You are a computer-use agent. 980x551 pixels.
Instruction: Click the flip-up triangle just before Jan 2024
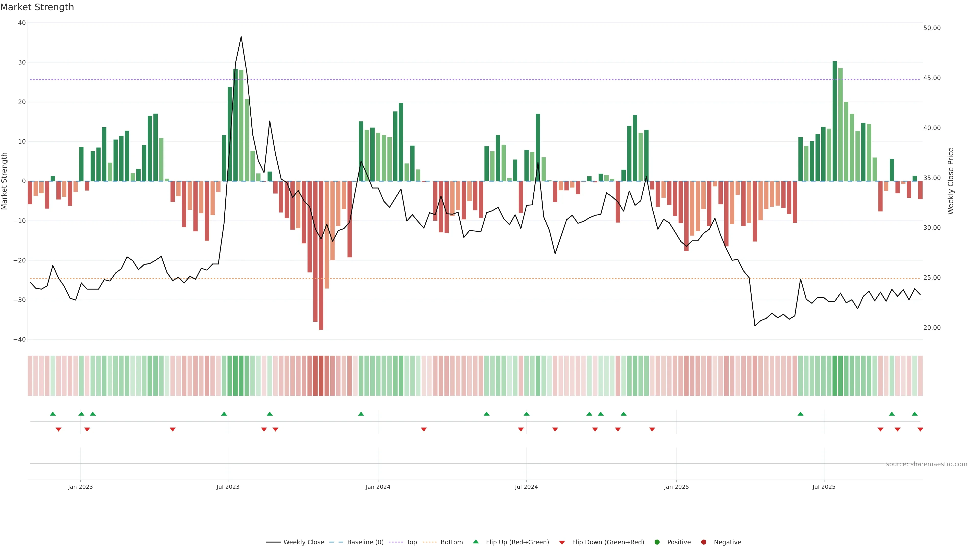pyautogui.click(x=361, y=414)
